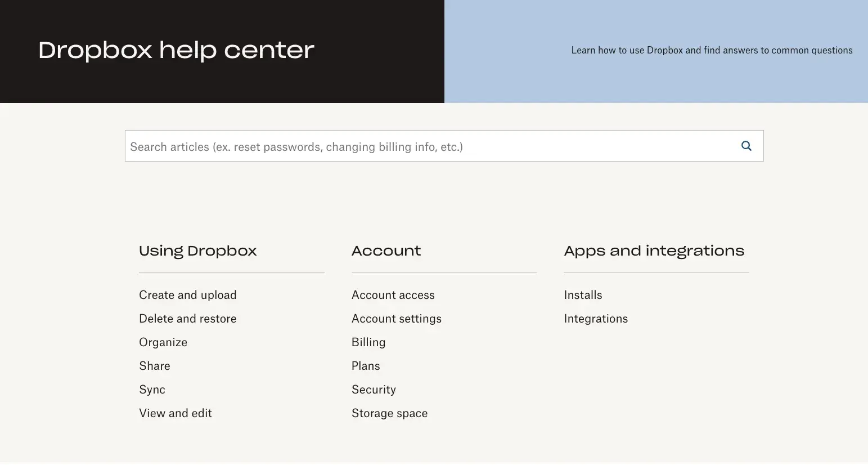Open the Delete and restore help section
The height and width of the screenshot is (465, 868).
click(187, 318)
